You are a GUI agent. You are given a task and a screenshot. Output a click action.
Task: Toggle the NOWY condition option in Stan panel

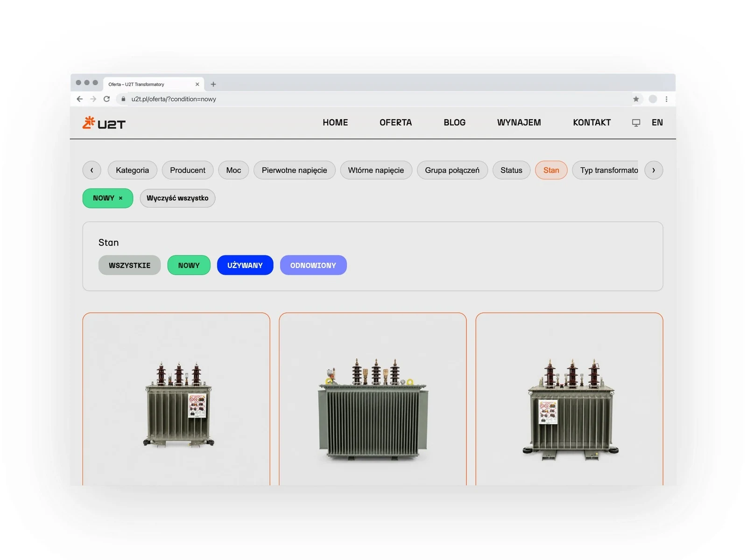(189, 265)
